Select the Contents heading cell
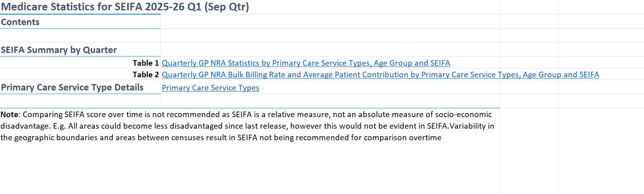 pos(20,22)
